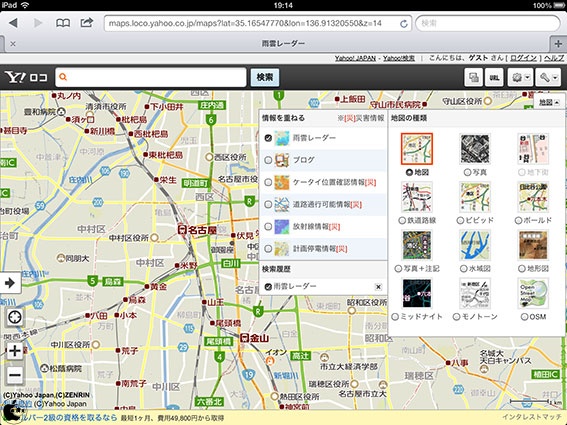Click the 雨雲レーダー overlay icon
Image resolution: width=567 pixels, height=425 pixels.
tap(281, 138)
